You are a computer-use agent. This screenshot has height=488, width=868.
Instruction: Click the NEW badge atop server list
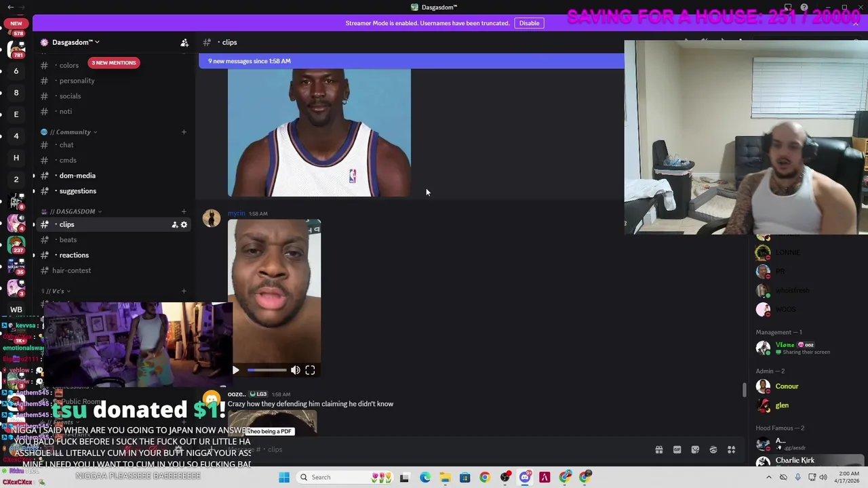click(16, 23)
